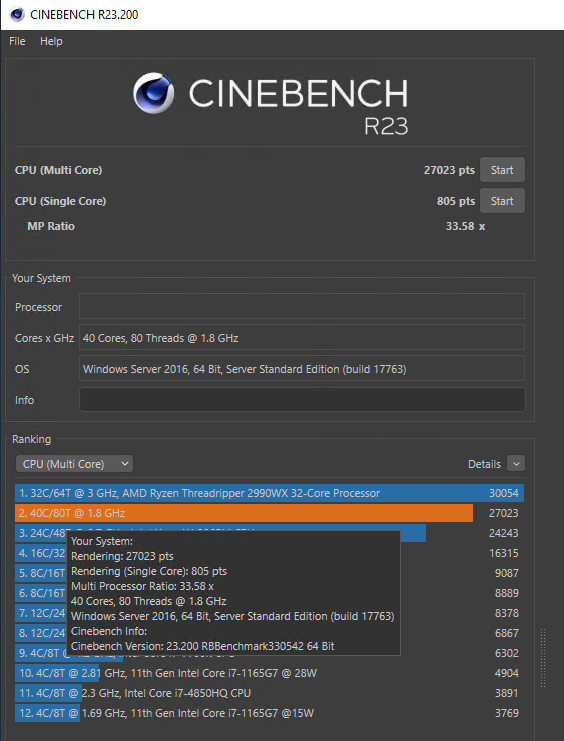564x741 pixels.
Task: Select ranking row 10, i7-1165G7 @ 28W
Action: pyautogui.click(x=269, y=673)
